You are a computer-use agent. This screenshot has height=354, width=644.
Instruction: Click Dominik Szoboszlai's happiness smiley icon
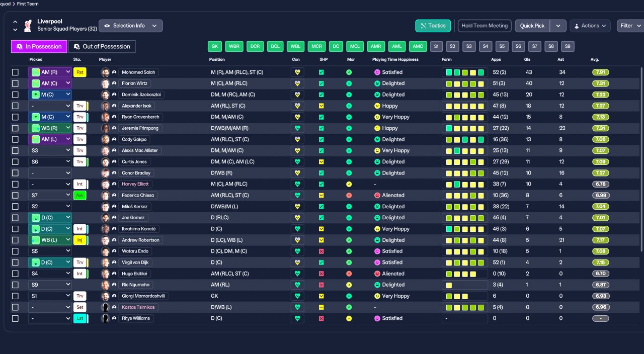click(377, 95)
